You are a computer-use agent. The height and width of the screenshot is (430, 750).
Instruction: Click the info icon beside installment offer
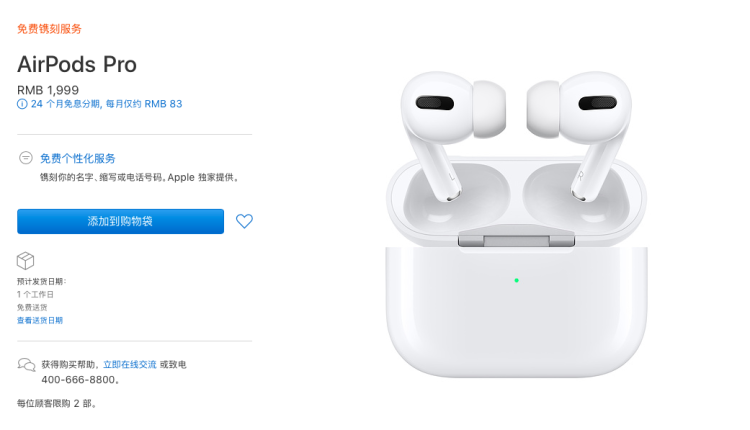[x=22, y=104]
